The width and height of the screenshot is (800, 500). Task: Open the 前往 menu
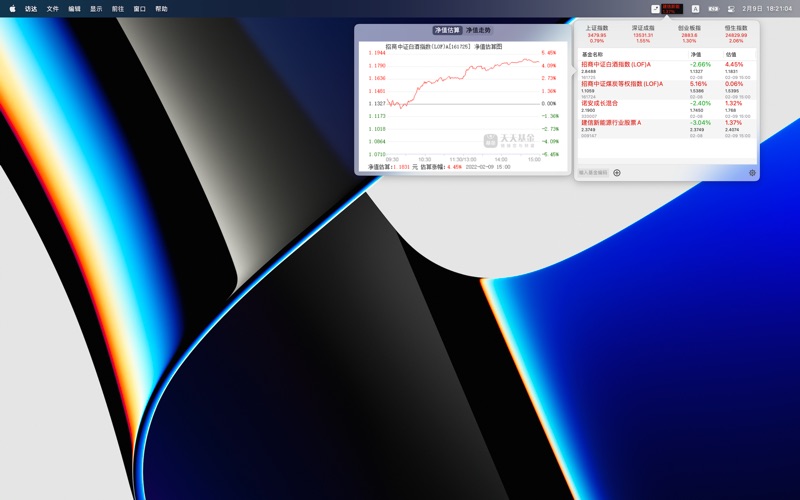click(x=118, y=9)
